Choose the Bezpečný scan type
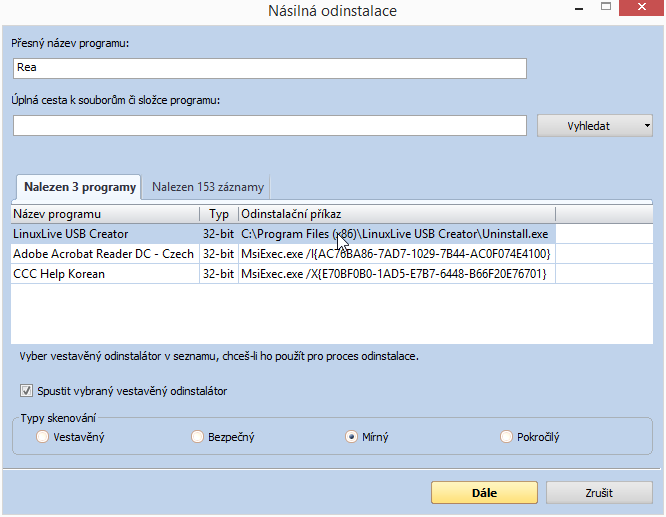This screenshot has width=666, height=517. [197, 437]
